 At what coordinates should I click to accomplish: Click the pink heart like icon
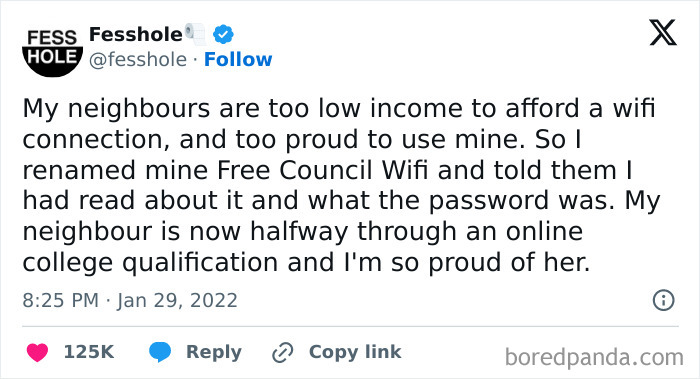pos(38,352)
